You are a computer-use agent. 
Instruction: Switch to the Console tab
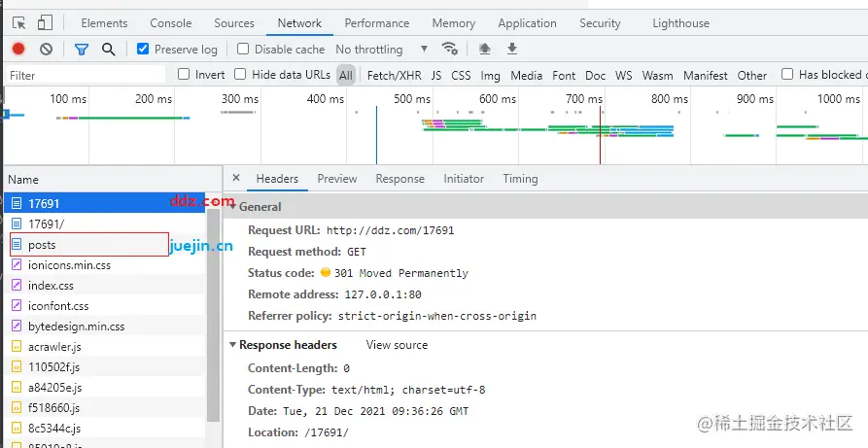click(170, 23)
